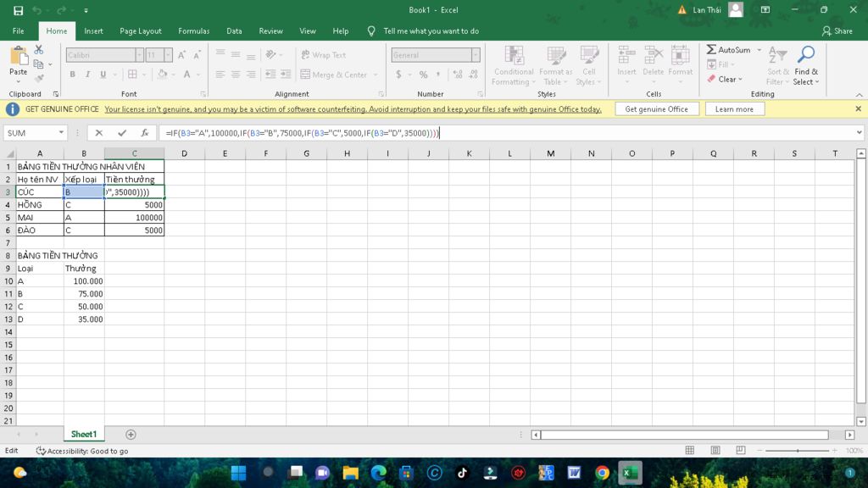Click the Learn more button
The width and height of the screenshot is (868, 488).
[734, 109]
